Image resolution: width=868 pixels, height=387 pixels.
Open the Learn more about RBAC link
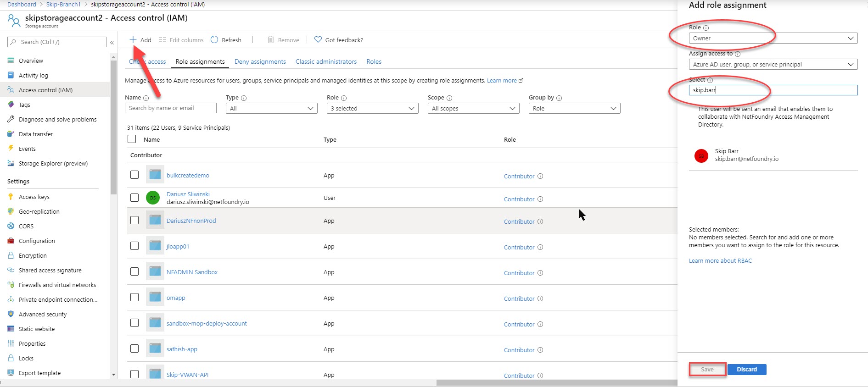tap(721, 260)
